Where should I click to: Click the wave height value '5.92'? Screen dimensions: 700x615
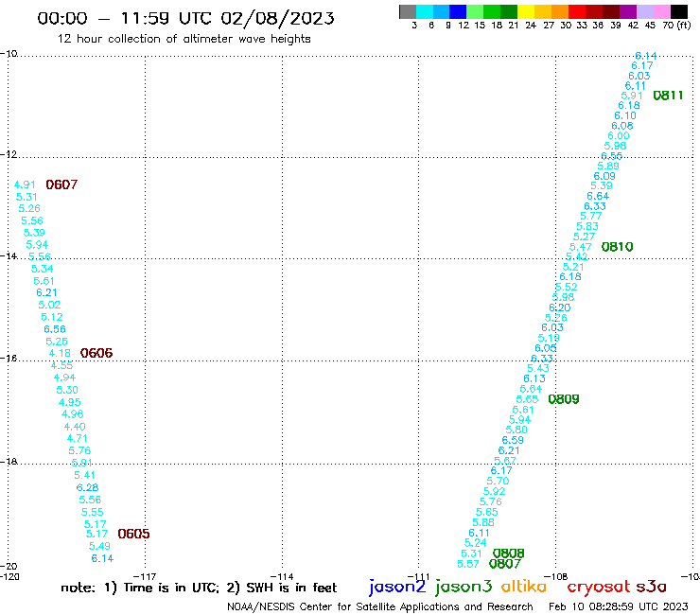click(494, 491)
